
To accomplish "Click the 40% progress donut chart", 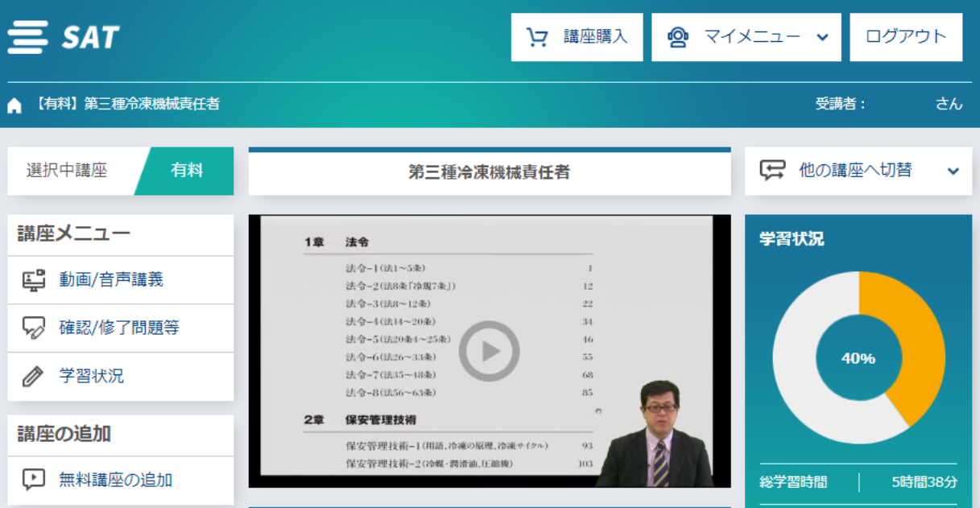I will click(x=858, y=358).
